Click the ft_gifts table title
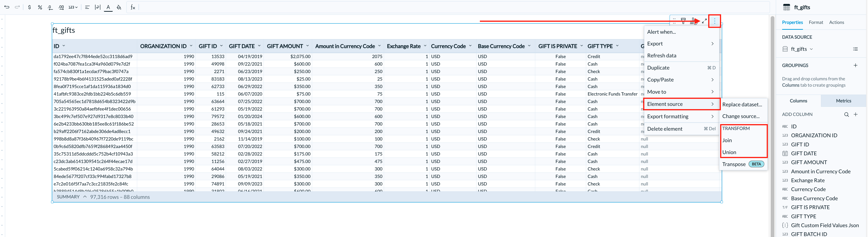This screenshot has height=237, width=868. coord(64,30)
